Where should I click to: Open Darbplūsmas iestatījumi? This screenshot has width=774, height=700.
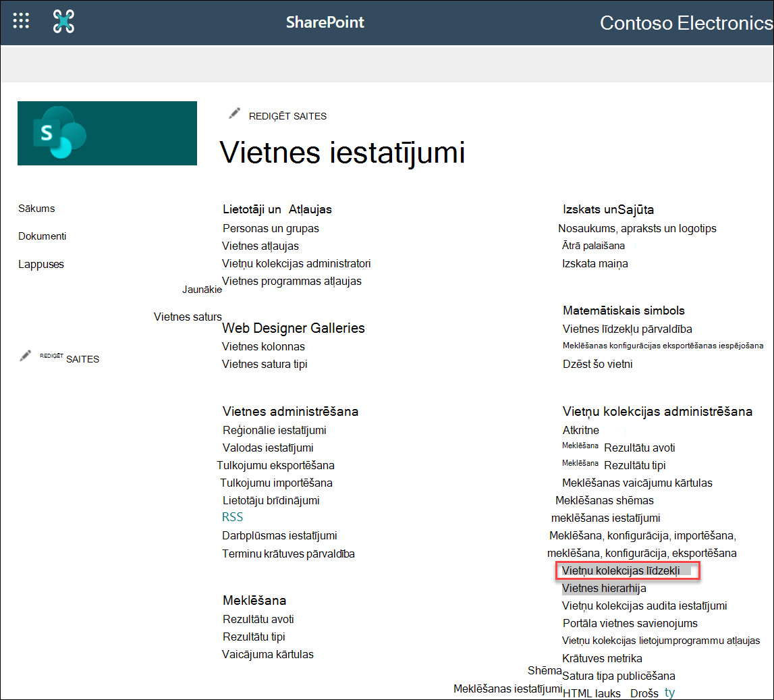pyautogui.click(x=279, y=535)
